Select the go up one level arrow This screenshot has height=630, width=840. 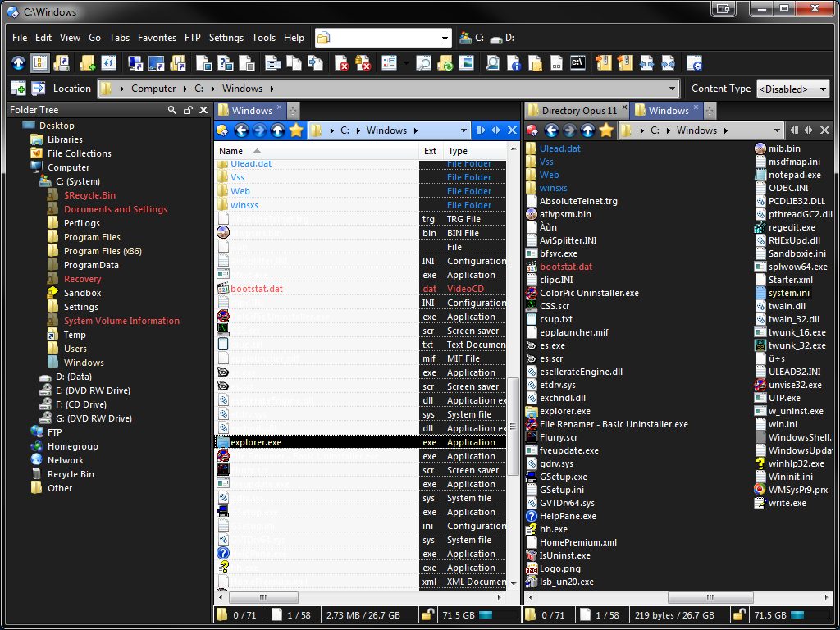click(x=17, y=63)
